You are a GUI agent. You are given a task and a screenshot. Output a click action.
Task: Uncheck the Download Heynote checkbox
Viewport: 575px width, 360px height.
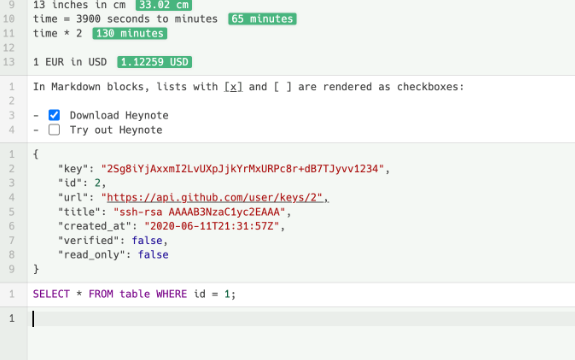click(54, 115)
